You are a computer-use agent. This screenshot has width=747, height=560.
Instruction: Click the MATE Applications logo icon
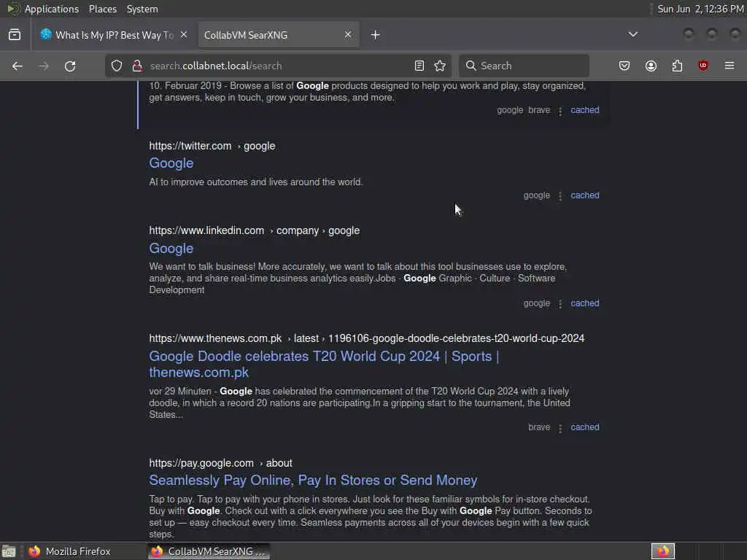[x=14, y=9]
